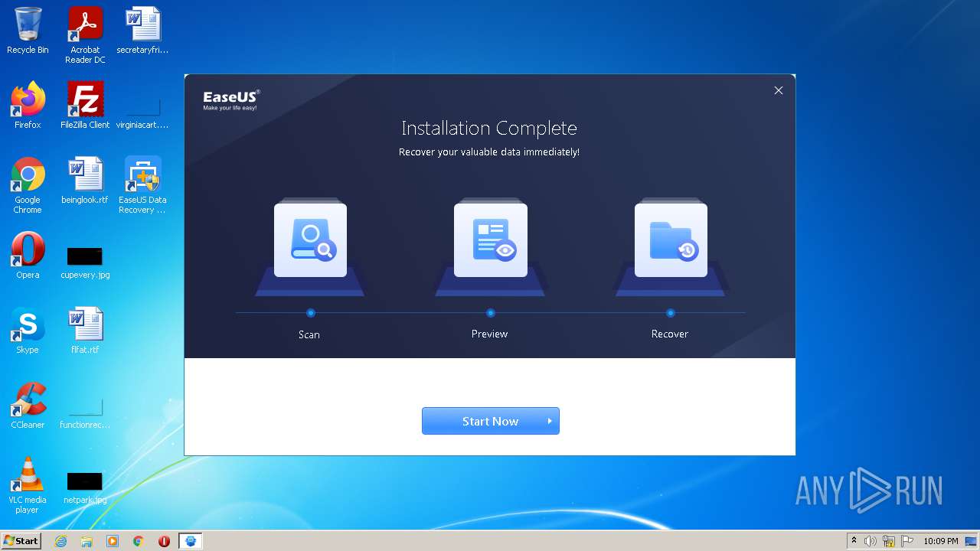Screen dimensions: 980x551
Task: Close the EaseUS installer window
Action: (x=779, y=90)
